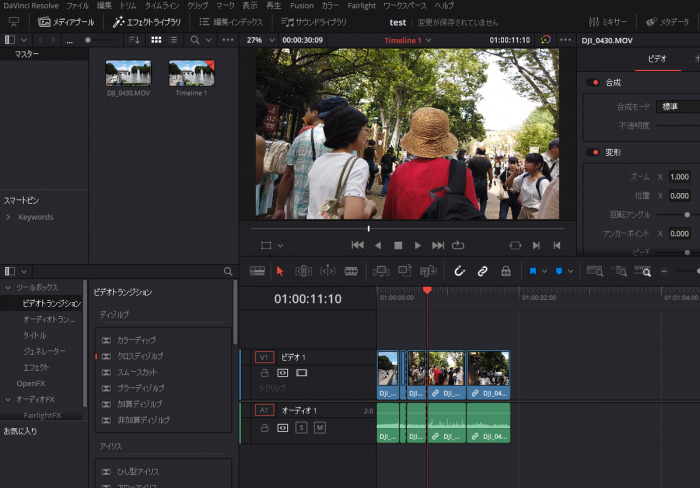
Task: Toggle linked selection chain icon
Action: tap(483, 271)
